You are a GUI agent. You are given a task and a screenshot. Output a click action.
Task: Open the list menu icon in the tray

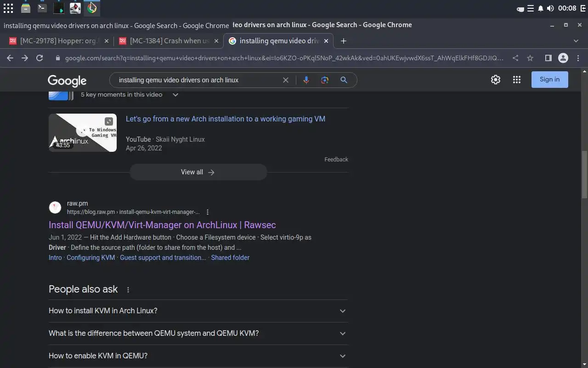pos(531,8)
